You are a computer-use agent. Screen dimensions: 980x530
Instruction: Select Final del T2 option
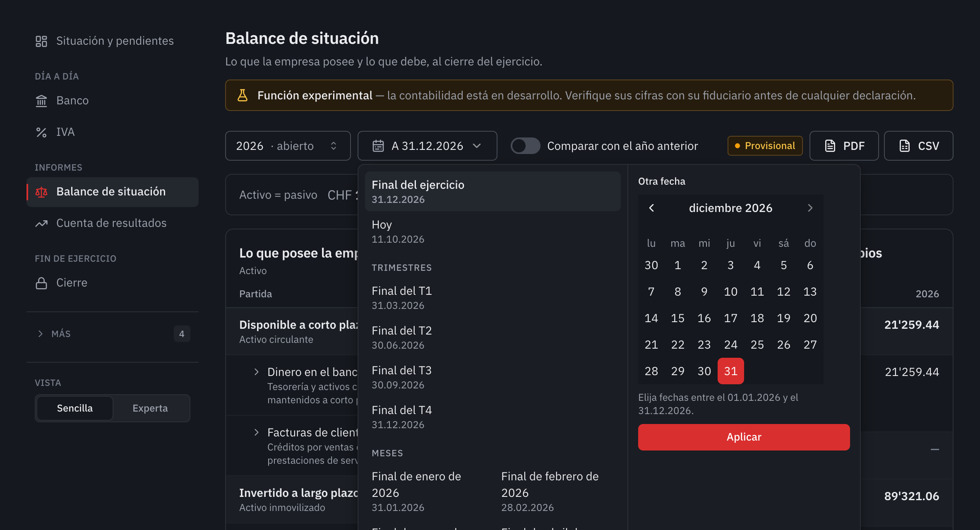[x=492, y=337]
